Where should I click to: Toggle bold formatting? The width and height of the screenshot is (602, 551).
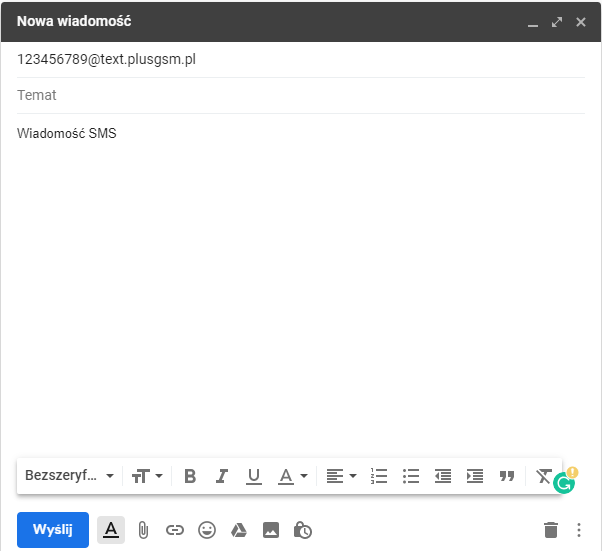(x=190, y=476)
